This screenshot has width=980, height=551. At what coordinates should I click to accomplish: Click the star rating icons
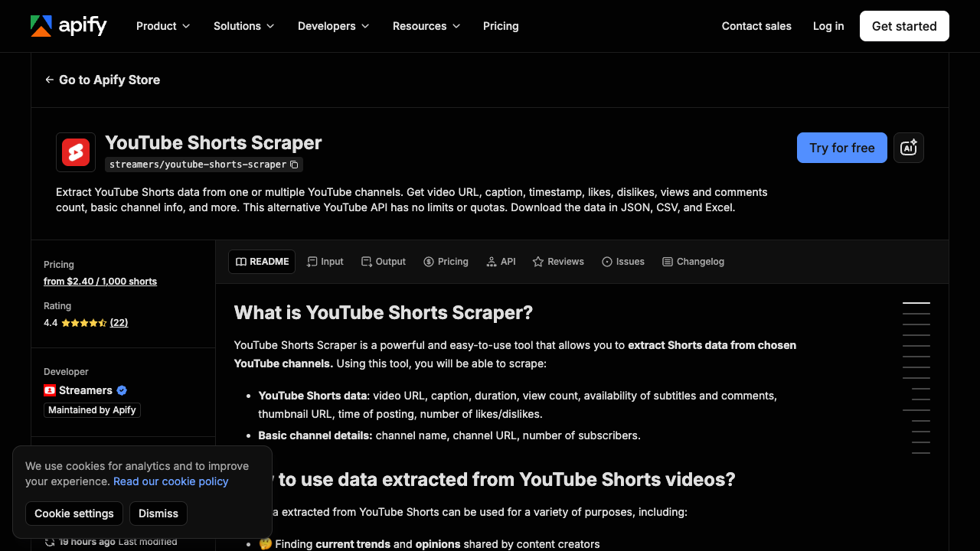pos(84,323)
